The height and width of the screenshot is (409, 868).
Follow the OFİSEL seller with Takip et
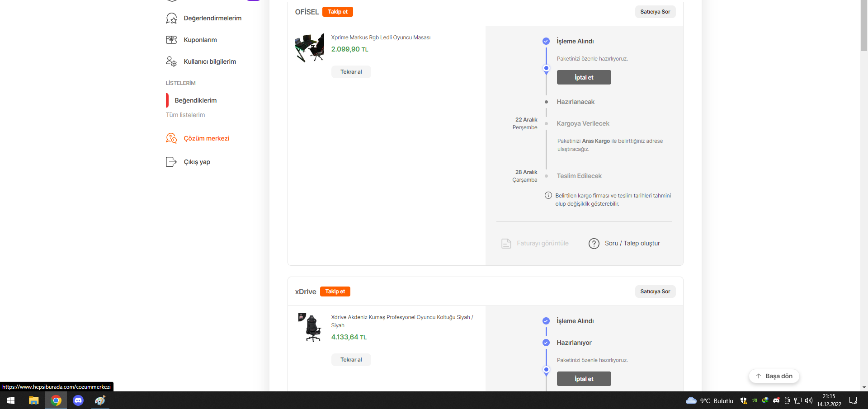338,12
